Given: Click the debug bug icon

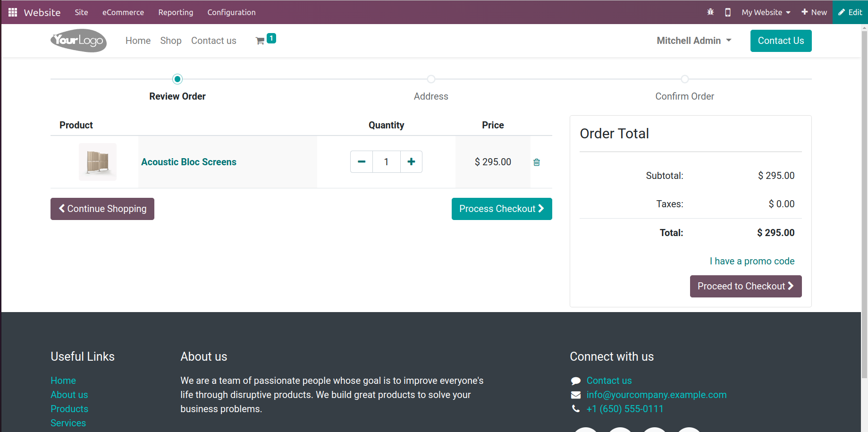Looking at the screenshot, I should pyautogui.click(x=710, y=12).
